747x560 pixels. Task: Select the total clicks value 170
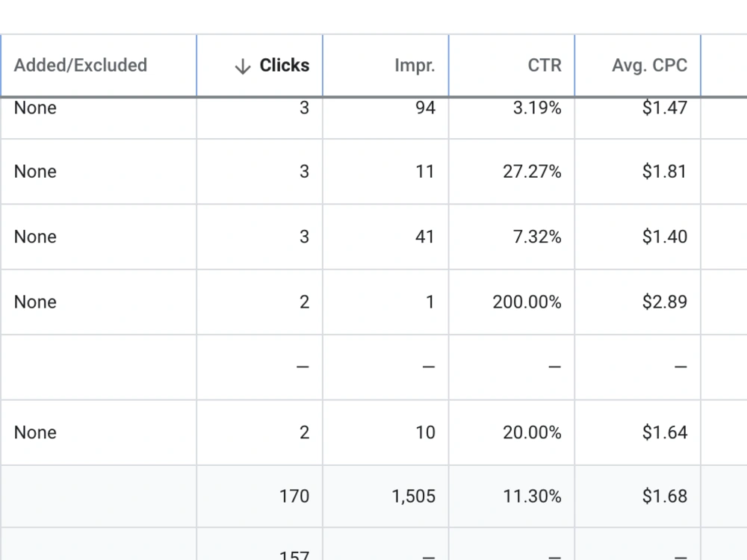point(294,497)
